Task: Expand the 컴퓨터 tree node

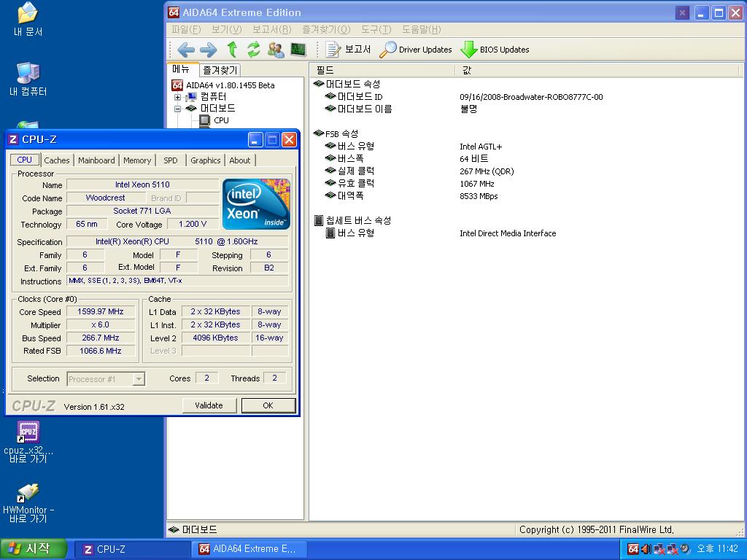Action: [x=177, y=97]
